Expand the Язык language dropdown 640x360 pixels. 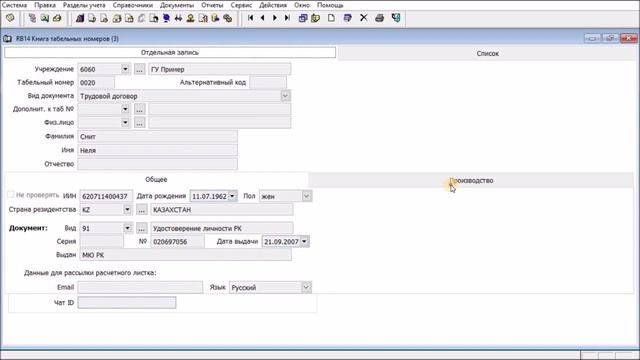click(306, 287)
